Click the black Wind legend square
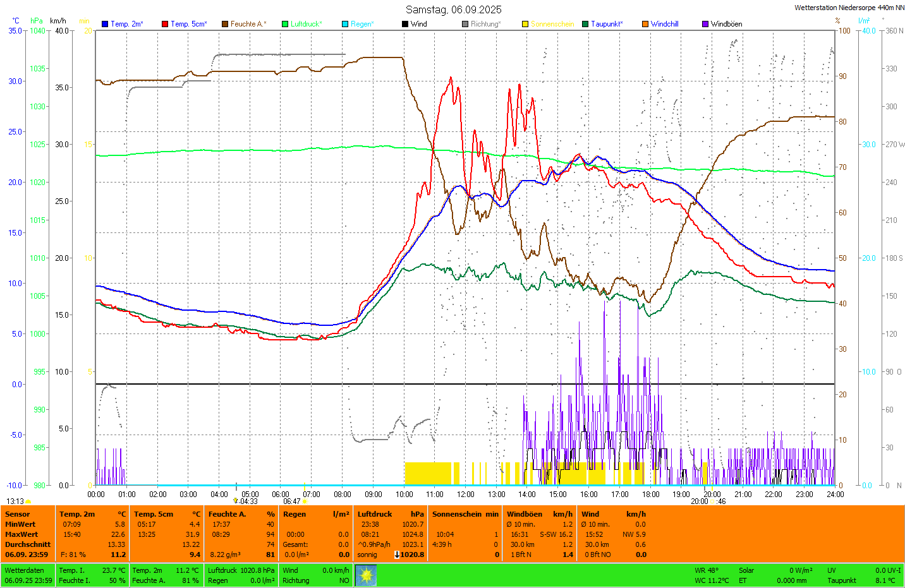Image resolution: width=905 pixels, height=588 pixels. [405, 24]
